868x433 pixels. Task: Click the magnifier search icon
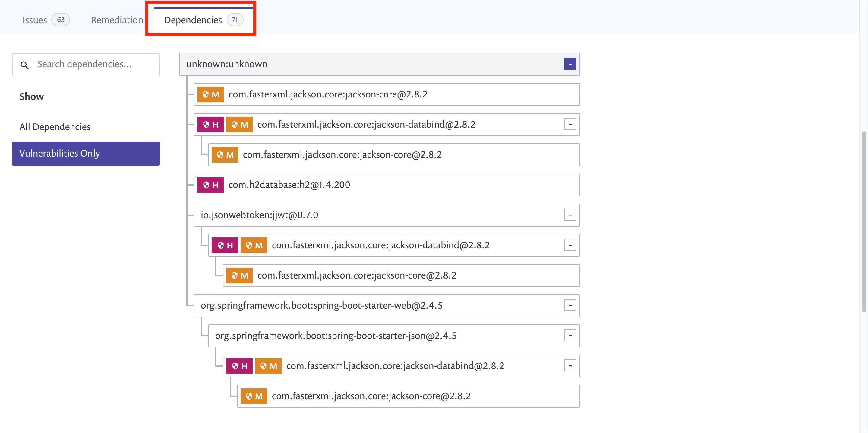tap(25, 65)
